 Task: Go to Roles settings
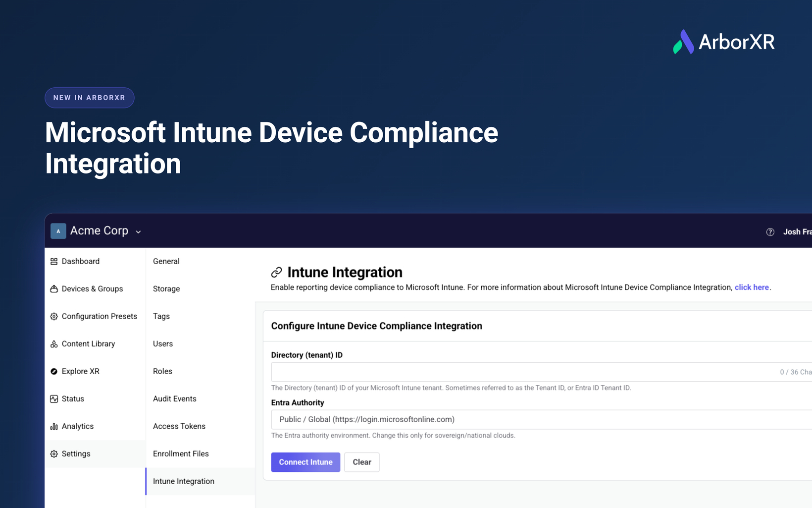pyautogui.click(x=200, y=371)
